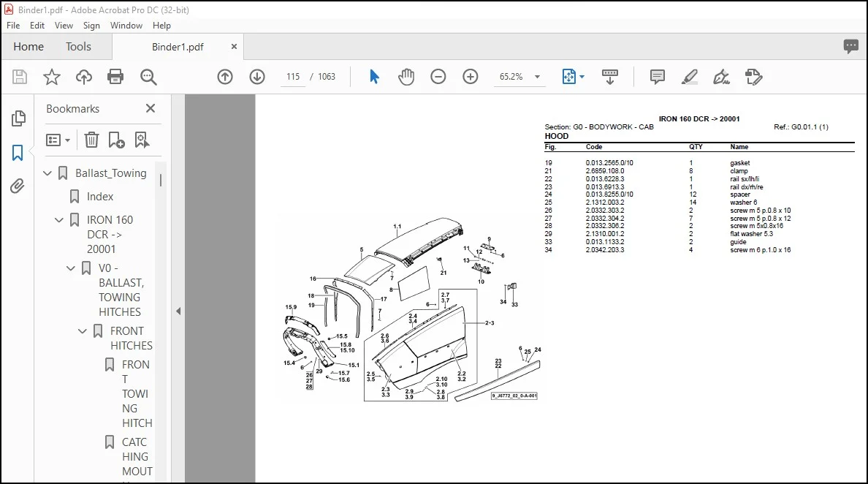
Task: Select the Ballast_Towing bookmark
Action: pyautogui.click(x=111, y=173)
